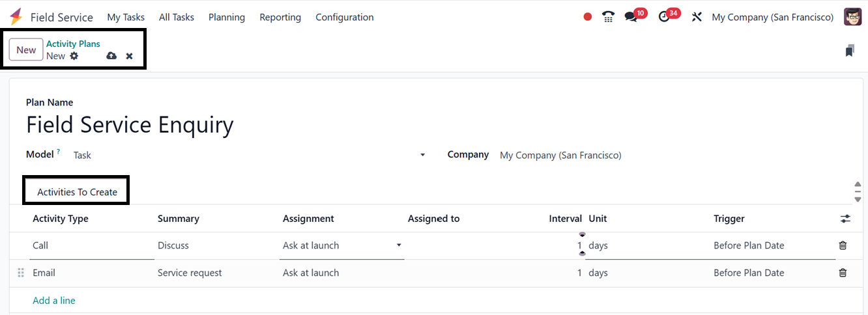The height and width of the screenshot is (315, 868).
Task: Open the gear actions menu
Action: (x=74, y=56)
